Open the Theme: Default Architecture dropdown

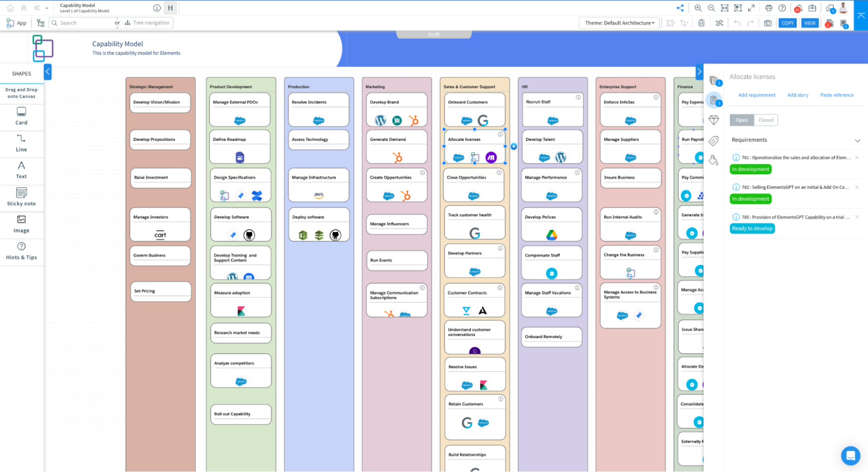tap(619, 23)
